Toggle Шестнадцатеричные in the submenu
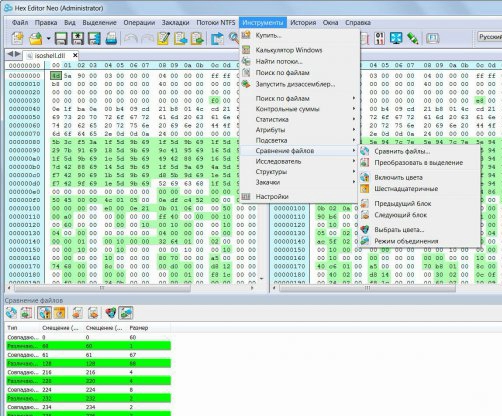The width and height of the screenshot is (502, 416). tap(419, 189)
